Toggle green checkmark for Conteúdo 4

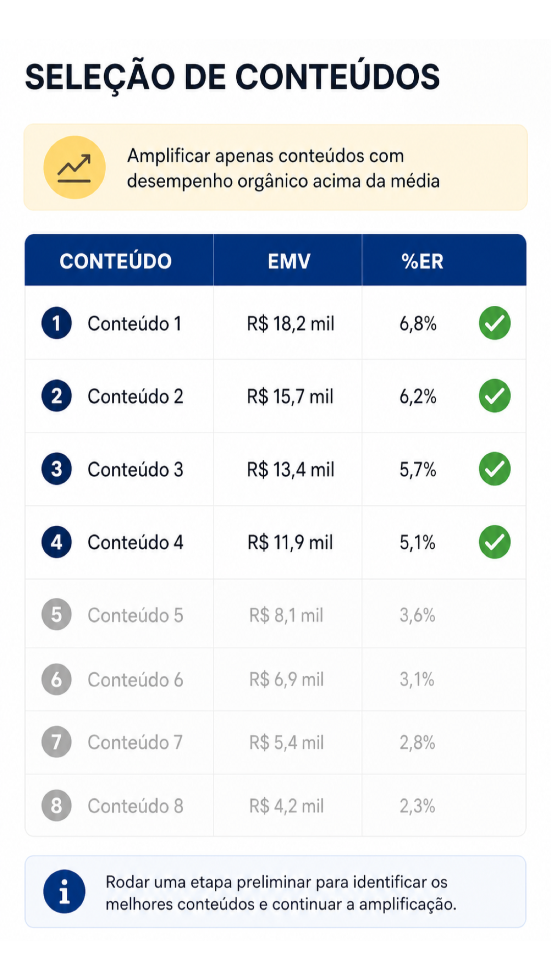[x=495, y=542]
